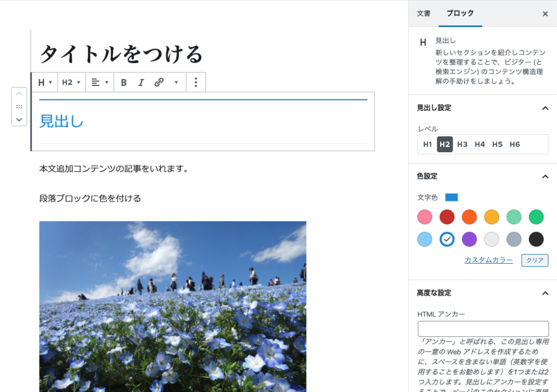
Task: Switch to the 文書 tab
Action: tap(424, 14)
